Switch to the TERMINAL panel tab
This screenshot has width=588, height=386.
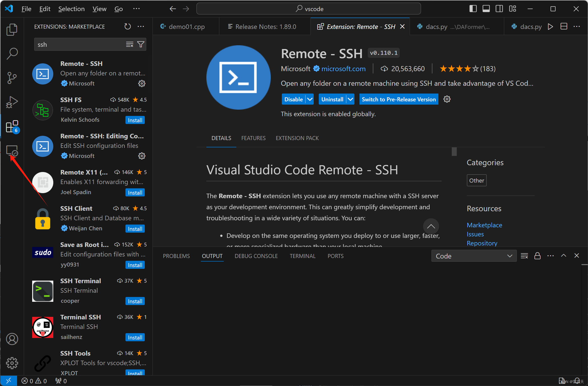pyautogui.click(x=302, y=256)
